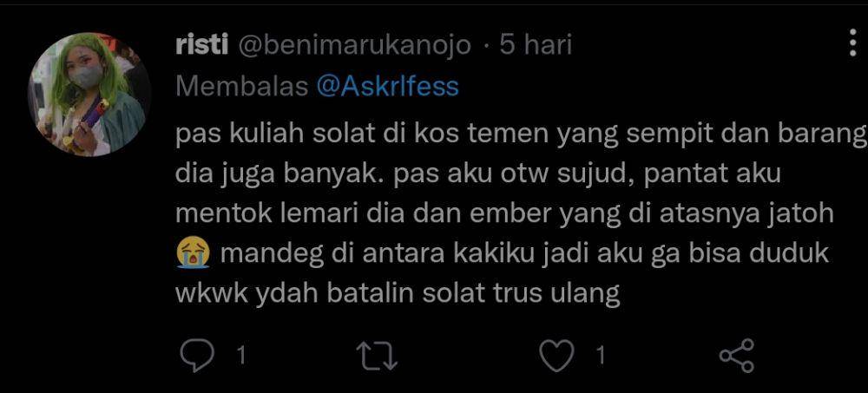Image resolution: width=868 pixels, height=393 pixels.
Task: Retweet the post using the retweet arrows icon
Action: click(x=377, y=356)
